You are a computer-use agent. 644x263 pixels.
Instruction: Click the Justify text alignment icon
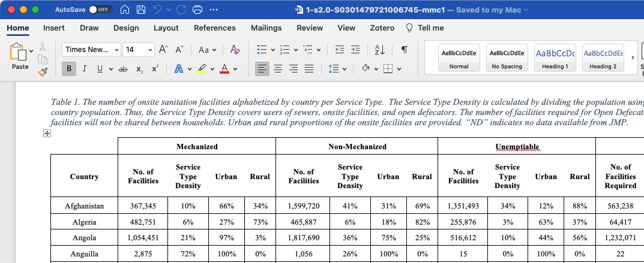309,69
